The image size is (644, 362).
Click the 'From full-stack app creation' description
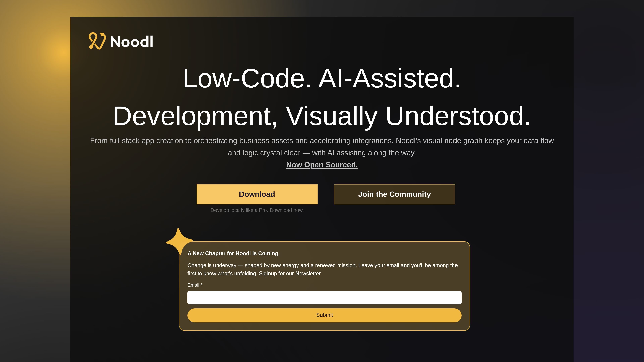tap(322, 147)
